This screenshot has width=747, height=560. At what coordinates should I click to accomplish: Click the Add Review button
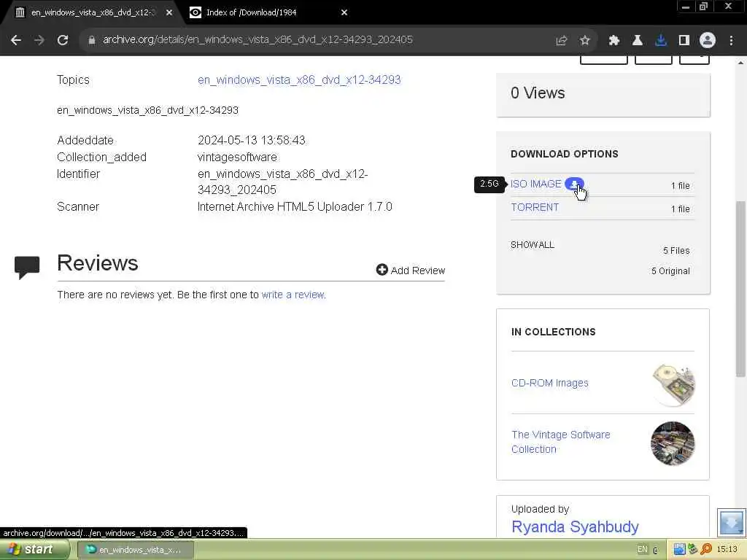click(410, 270)
